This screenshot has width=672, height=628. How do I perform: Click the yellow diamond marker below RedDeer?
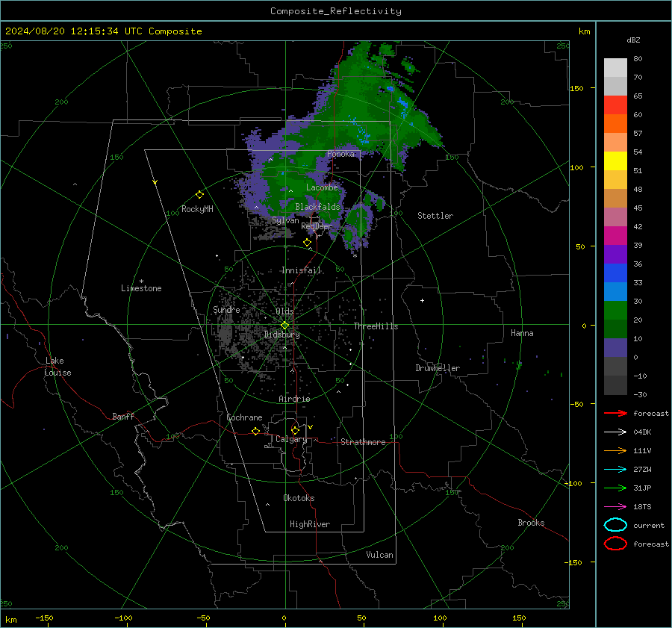pos(307,243)
